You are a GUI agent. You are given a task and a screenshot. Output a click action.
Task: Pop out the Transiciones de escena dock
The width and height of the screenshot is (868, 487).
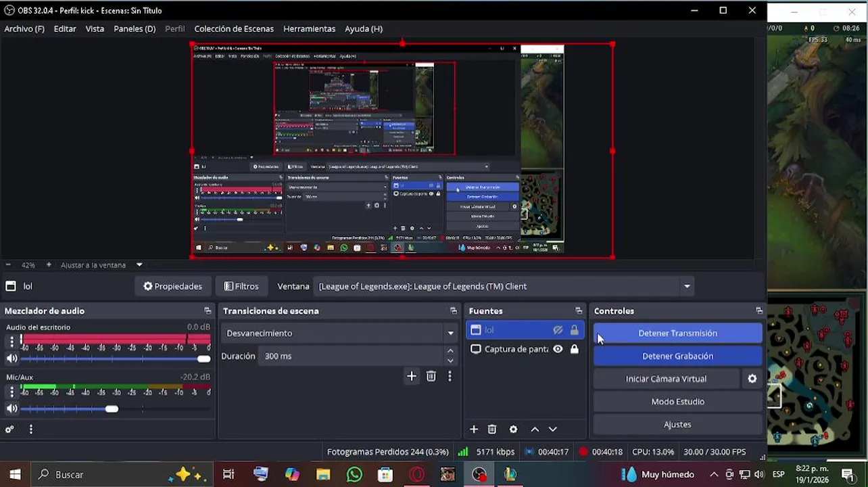[454, 311]
